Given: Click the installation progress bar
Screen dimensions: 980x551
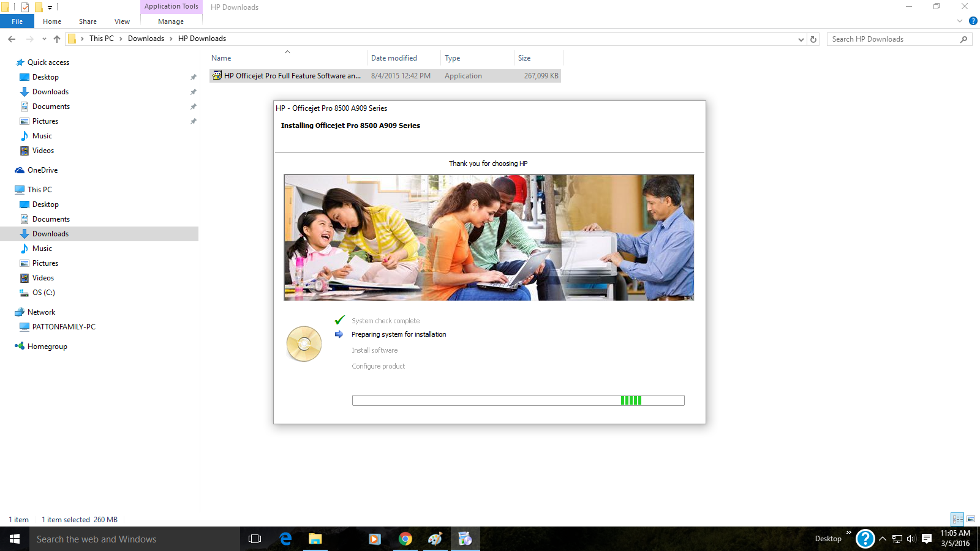Looking at the screenshot, I should click(518, 400).
